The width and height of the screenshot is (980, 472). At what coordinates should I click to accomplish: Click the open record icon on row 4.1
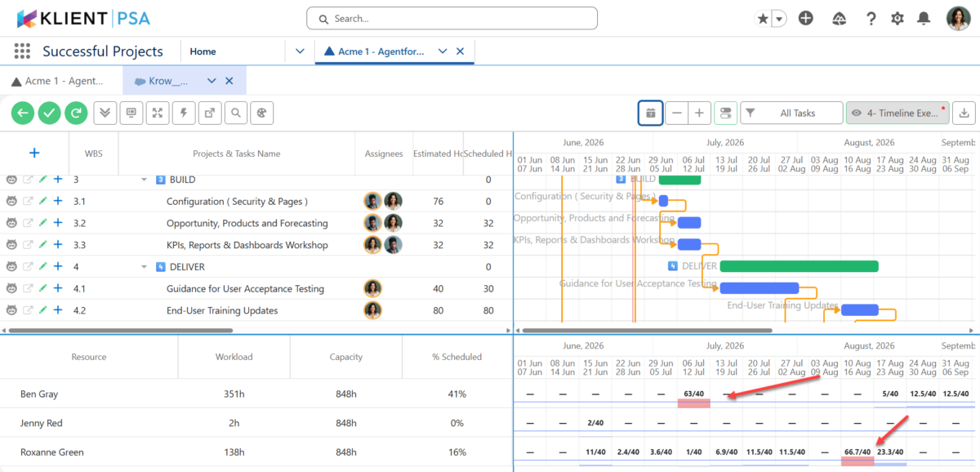click(x=29, y=288)
